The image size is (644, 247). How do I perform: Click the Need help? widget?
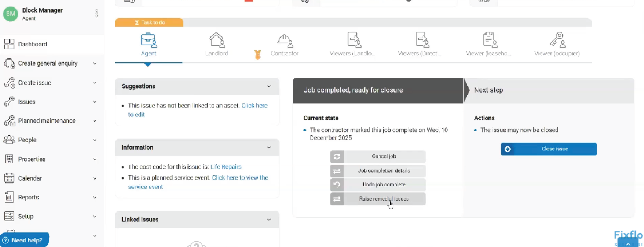pos(24,240)
